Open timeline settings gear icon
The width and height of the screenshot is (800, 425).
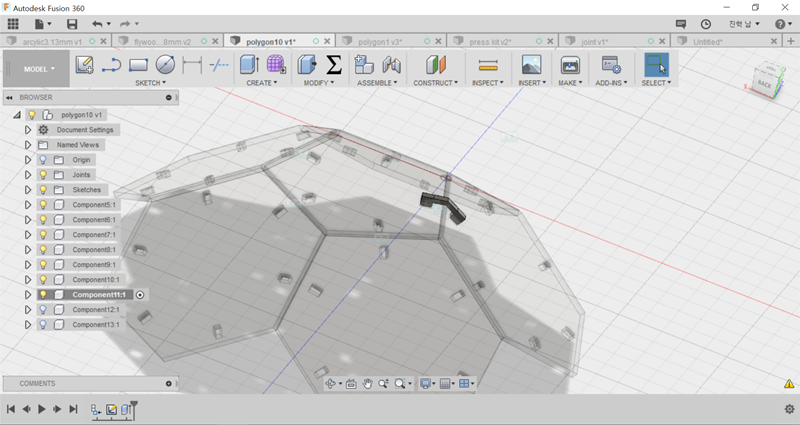[x=789, y=409]
